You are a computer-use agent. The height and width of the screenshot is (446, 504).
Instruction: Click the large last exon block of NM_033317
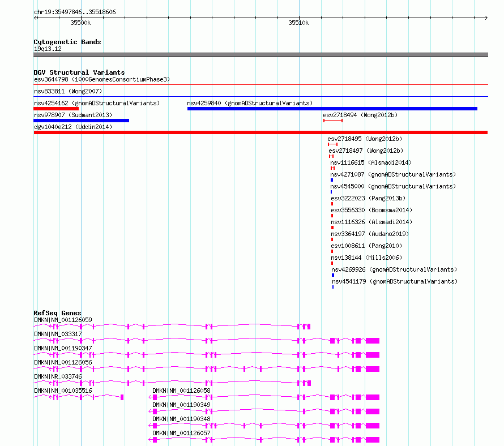(373, 341)
